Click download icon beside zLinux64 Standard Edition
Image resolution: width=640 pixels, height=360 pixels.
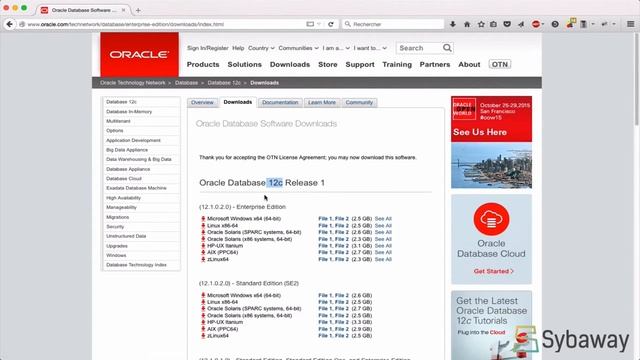point(203,336)
